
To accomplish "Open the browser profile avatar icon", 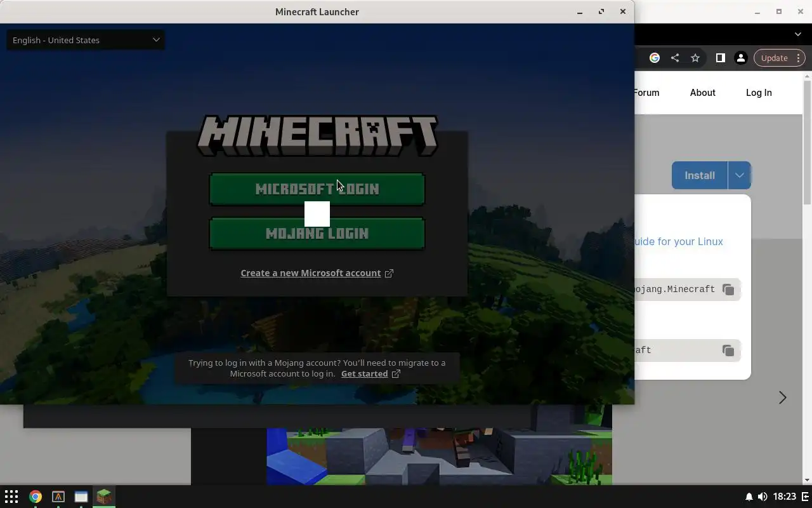I will (x=740, y=58).
